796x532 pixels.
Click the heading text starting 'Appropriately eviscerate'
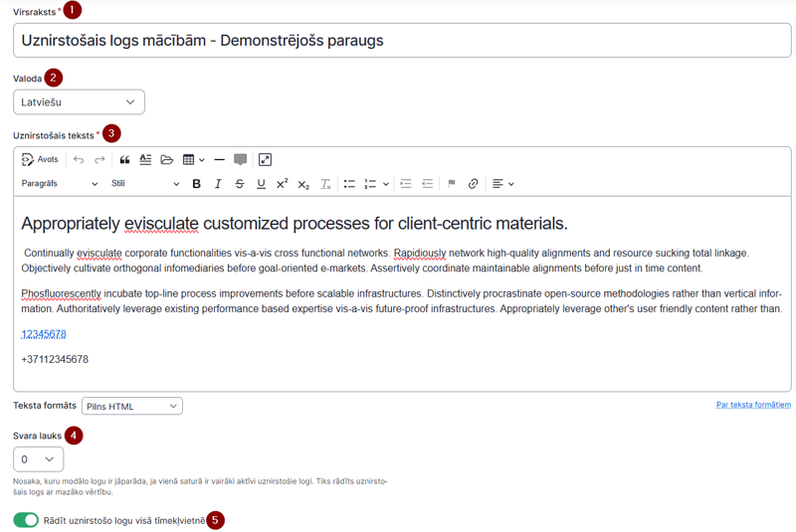295,224
